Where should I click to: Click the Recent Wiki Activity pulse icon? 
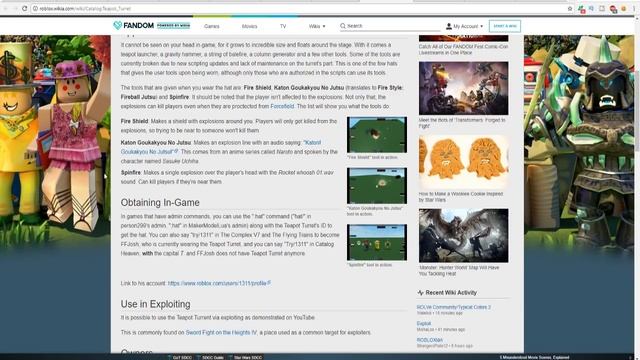pos(420,293)
